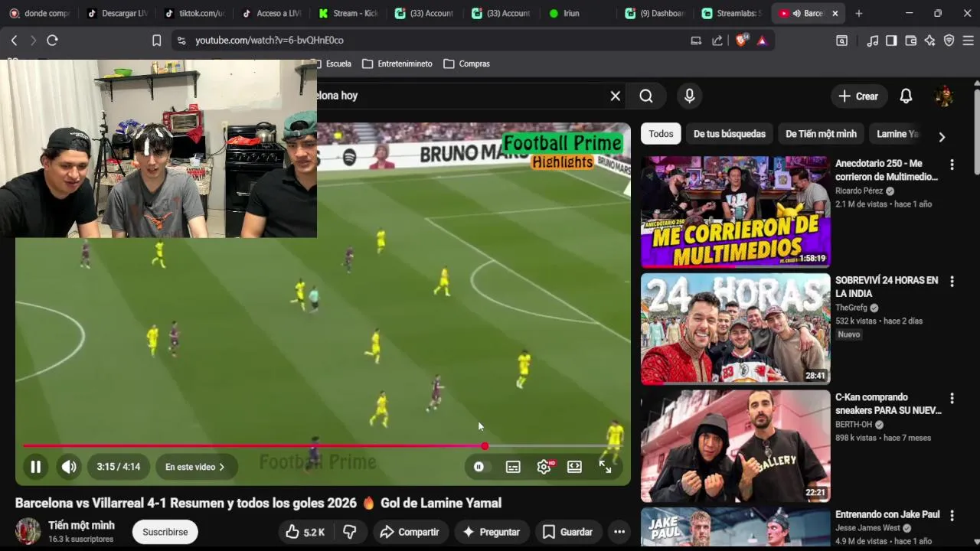Viewport: 980px width, 551px height.
Task: Like the video with thumbs up
Action: click(305, 532)
